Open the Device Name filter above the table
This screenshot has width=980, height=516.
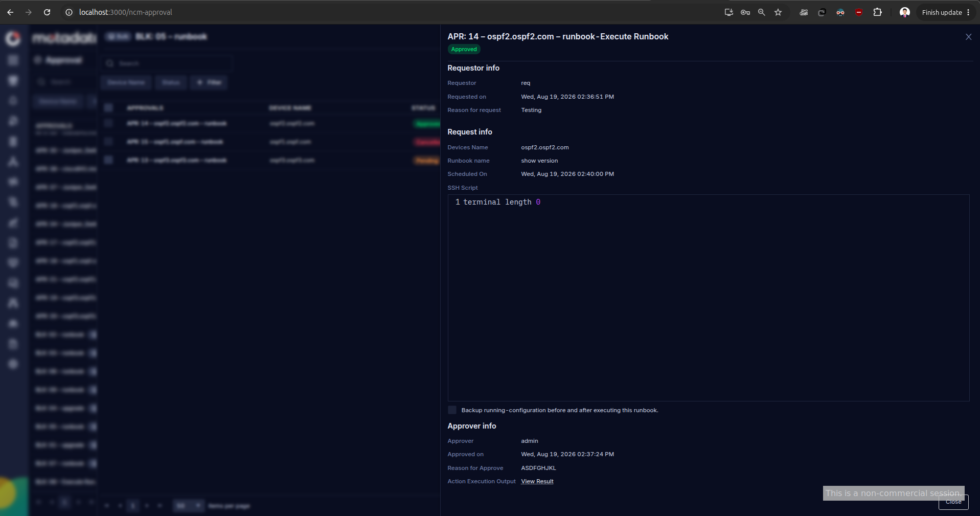pos(126,82)
